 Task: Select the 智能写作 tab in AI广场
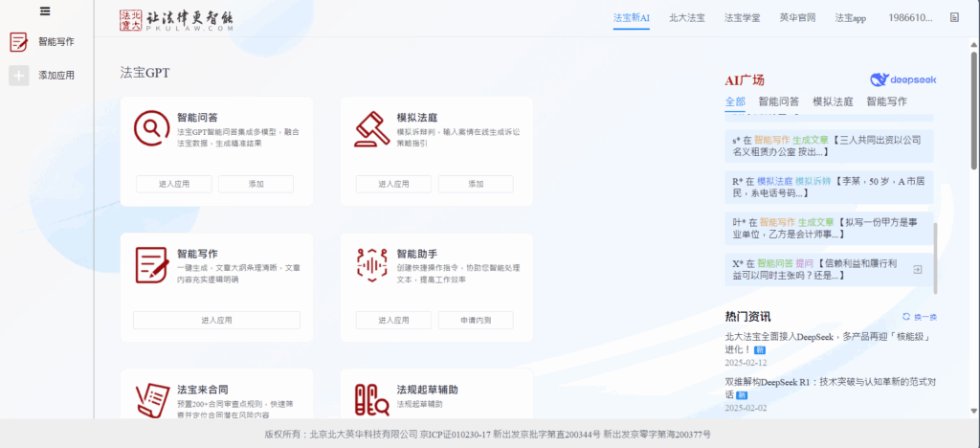click(x=886, y=101)
